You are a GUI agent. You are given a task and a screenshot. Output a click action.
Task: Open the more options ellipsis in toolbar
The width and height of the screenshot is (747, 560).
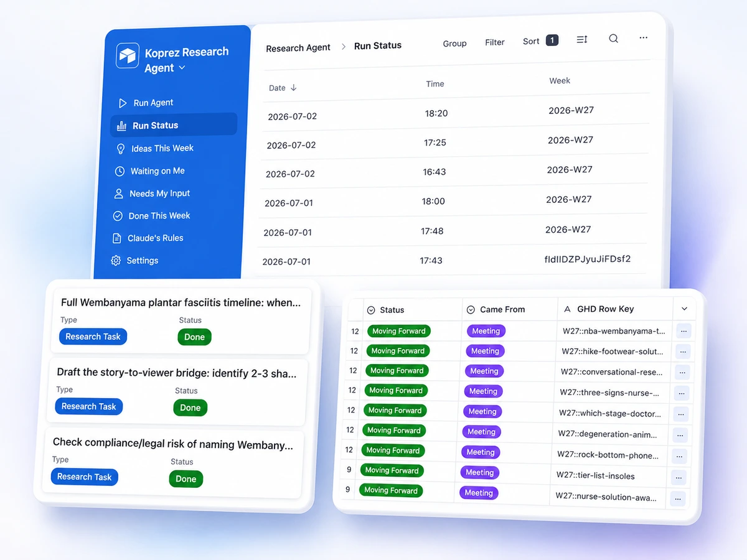tap(644, 38)
